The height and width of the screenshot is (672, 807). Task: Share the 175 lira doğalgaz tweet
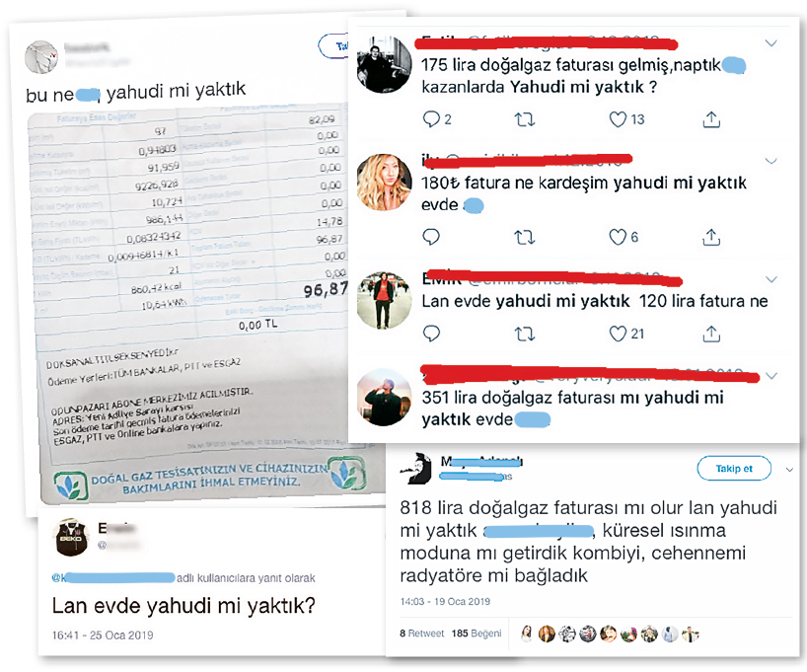pos(711,119)
